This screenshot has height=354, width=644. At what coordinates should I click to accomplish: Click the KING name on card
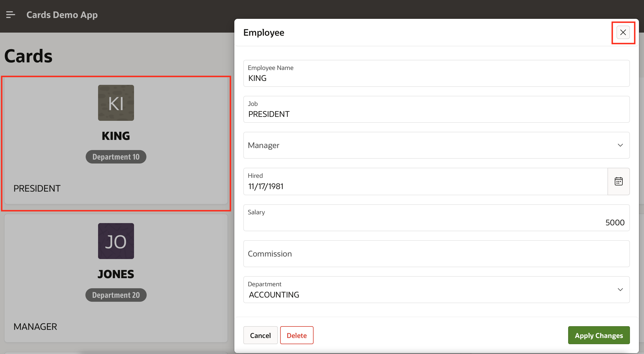116,136
